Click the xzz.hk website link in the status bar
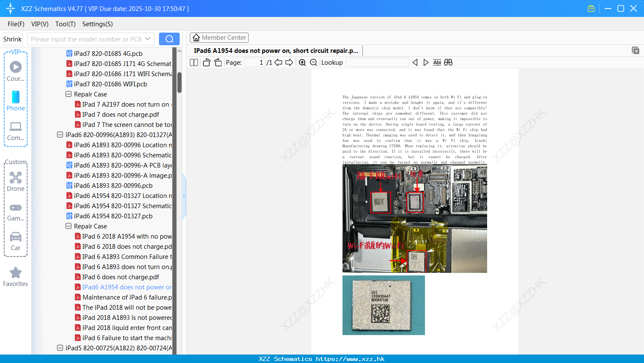 [x=350, y=359]
